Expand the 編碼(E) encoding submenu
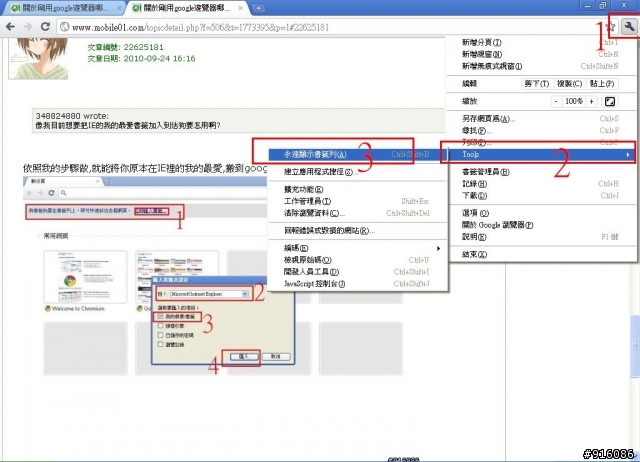The height and width of the screenshot is (462, 640). click(x=358, y=248)
